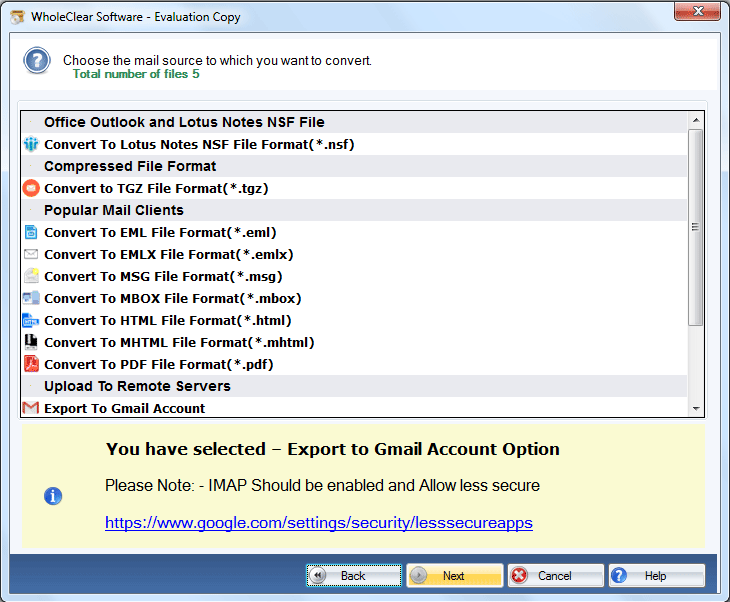Click the HTML file format icon
This screenshot has width=730, height=602.
31,320
